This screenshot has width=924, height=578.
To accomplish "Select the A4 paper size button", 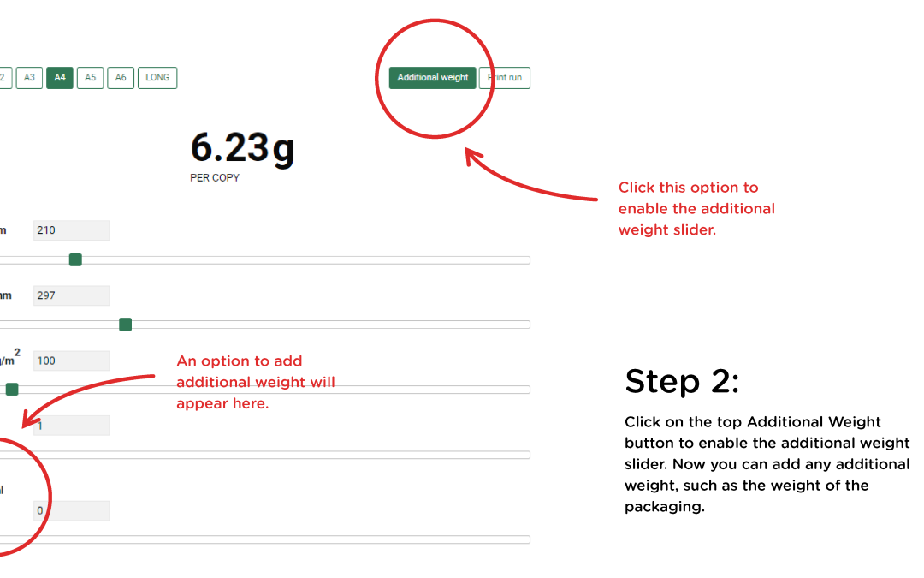I will tap(60, 78).
